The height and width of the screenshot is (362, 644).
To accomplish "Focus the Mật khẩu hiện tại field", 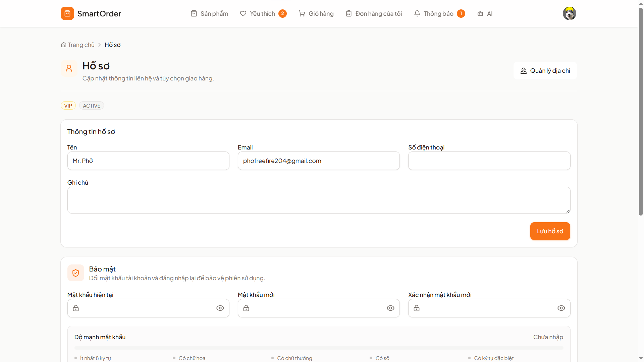I will (x=148, y=308).
